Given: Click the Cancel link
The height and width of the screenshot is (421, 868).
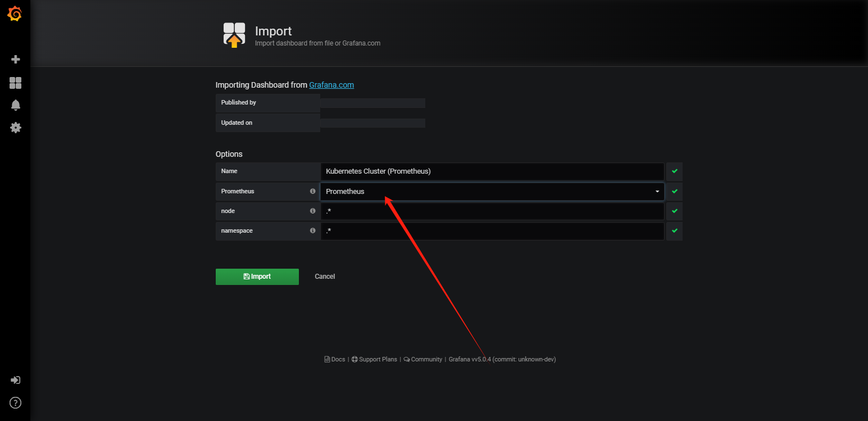Looking at the screenshot, I should (325, 277).
